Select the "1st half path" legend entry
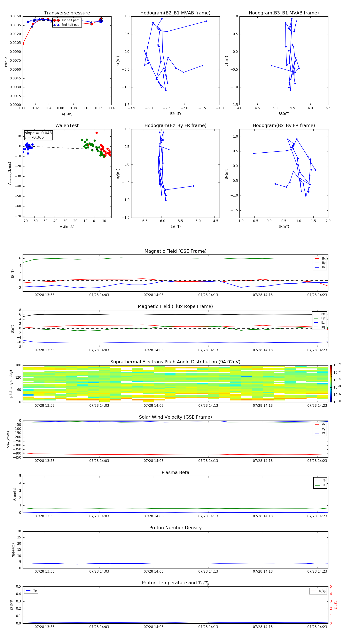This screenshot has height=644, width=351. [66, 20]
